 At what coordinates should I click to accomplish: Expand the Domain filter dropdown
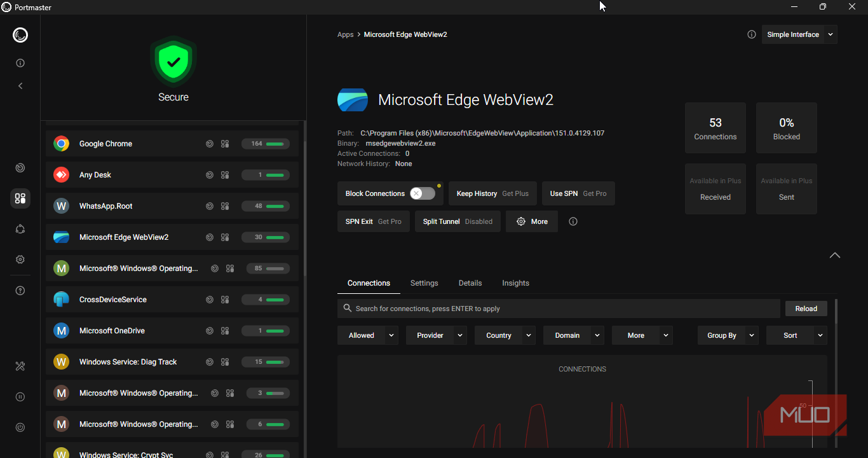(574, 335)
